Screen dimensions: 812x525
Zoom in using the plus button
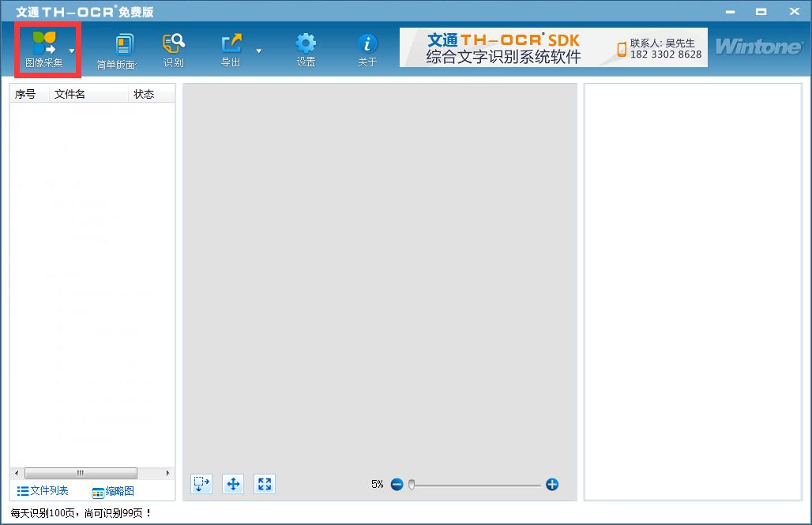coord(553,484)
